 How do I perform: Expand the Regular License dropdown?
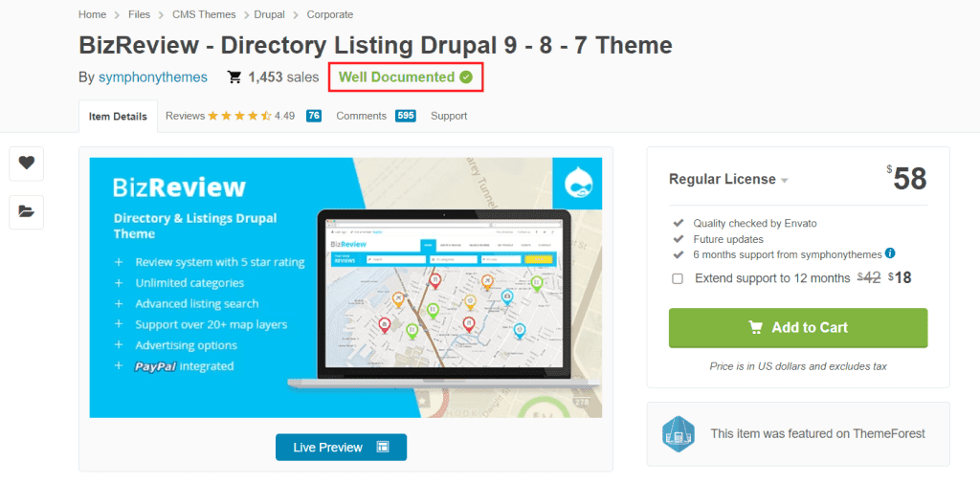click(x=728, y=179)
